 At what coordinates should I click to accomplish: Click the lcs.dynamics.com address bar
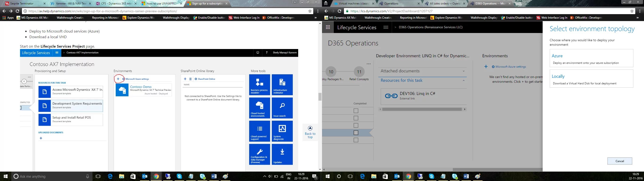487,11
